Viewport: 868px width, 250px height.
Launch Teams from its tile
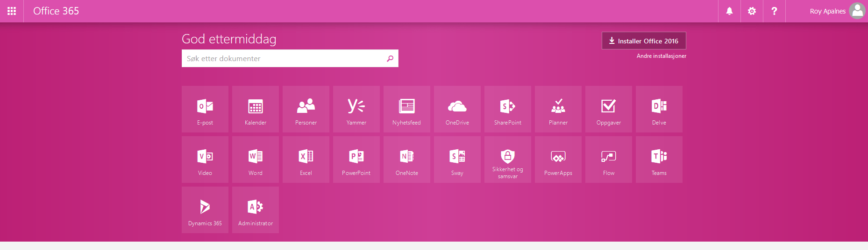coord(659,160)
